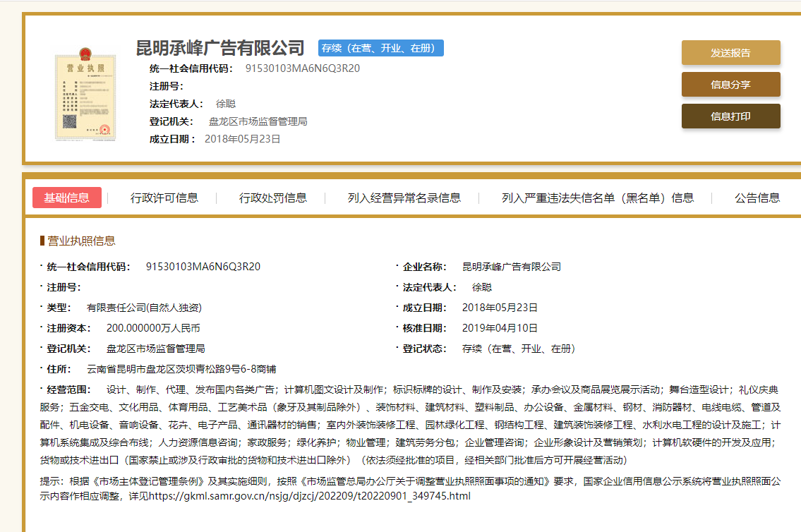
Task: Click the 核准日期 field label
Action: [x=425, y=328]
